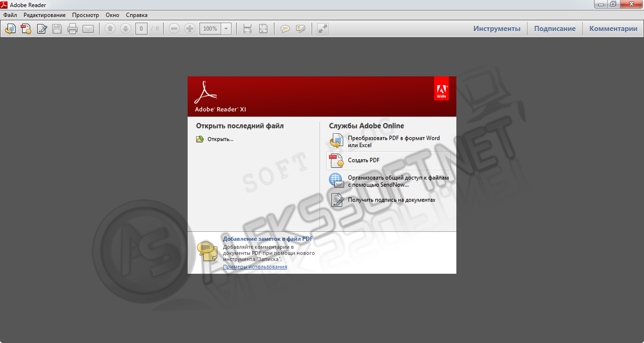Click Добавление заметок в файл PDF heading
Image resolution: width=644 pixels, height=343 pixels.
268,239
